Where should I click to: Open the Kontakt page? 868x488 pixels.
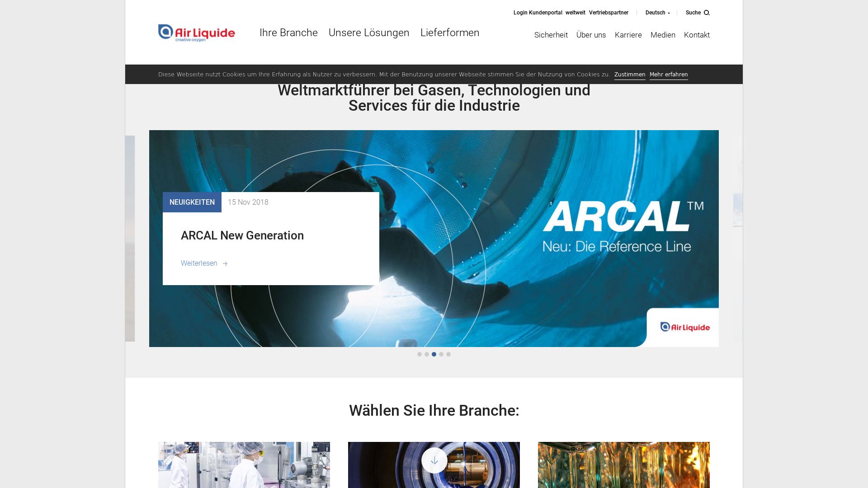(697, 35)
